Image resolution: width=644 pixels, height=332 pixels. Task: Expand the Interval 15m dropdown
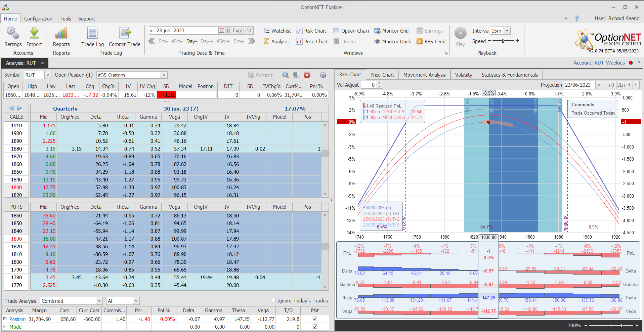click(x=507, y=31)
